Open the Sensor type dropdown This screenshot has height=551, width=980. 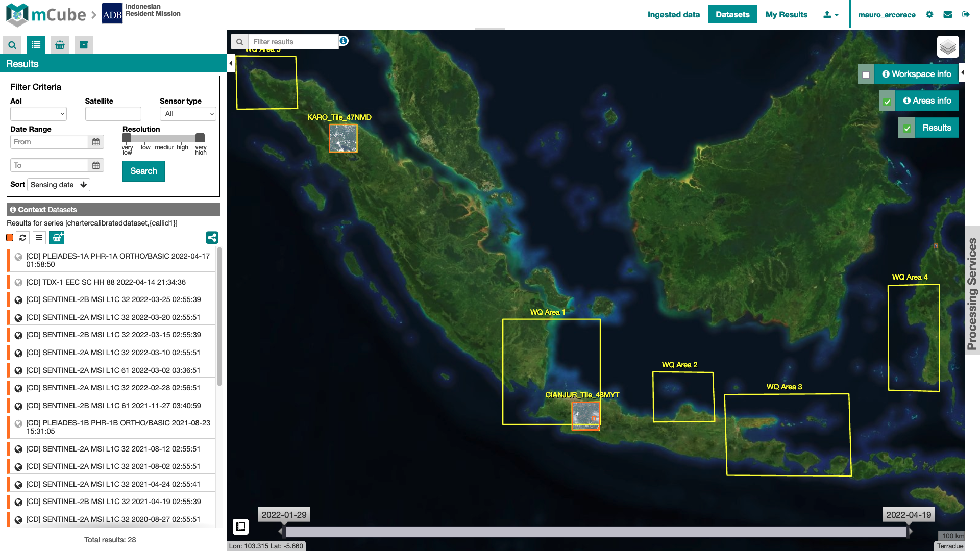point(188,113)
